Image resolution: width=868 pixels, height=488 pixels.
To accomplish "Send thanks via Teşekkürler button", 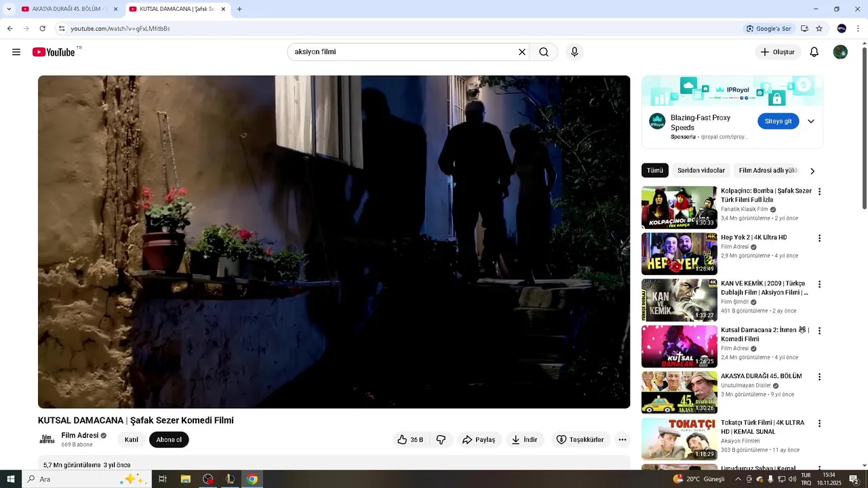I will point(580,440).
